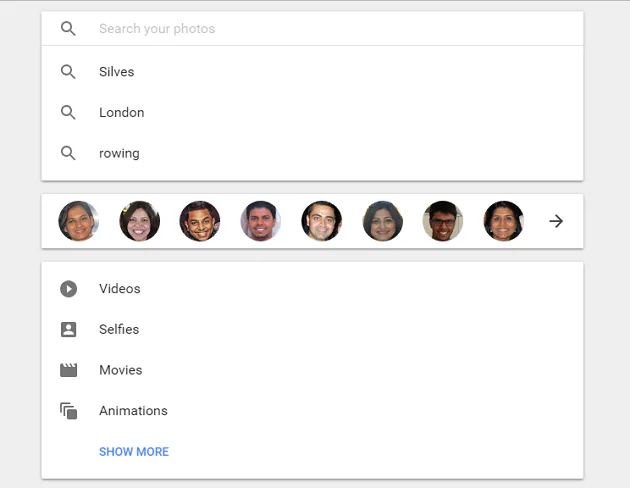
Task: Click the magnifier icon beside rowing
Action: 68,153
